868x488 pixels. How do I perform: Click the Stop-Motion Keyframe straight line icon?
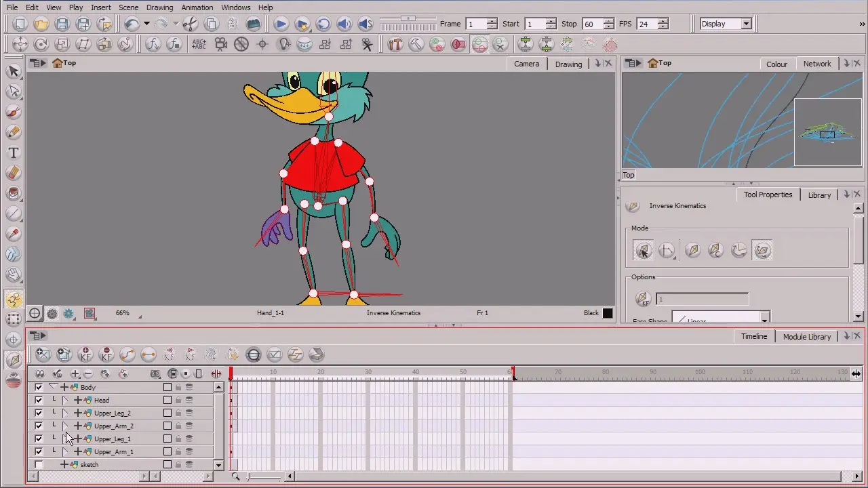149,354
